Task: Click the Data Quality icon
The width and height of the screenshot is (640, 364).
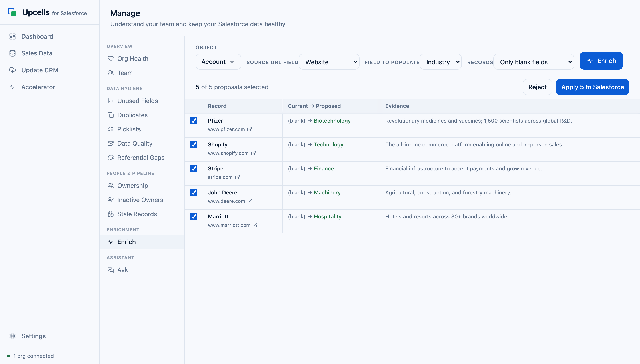Action: (x=110, y=144)
